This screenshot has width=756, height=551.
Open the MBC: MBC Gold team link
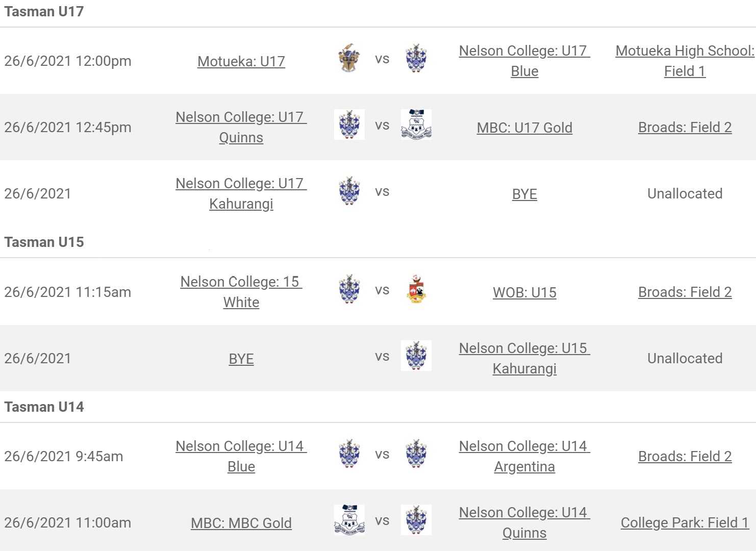pos(241,523)
